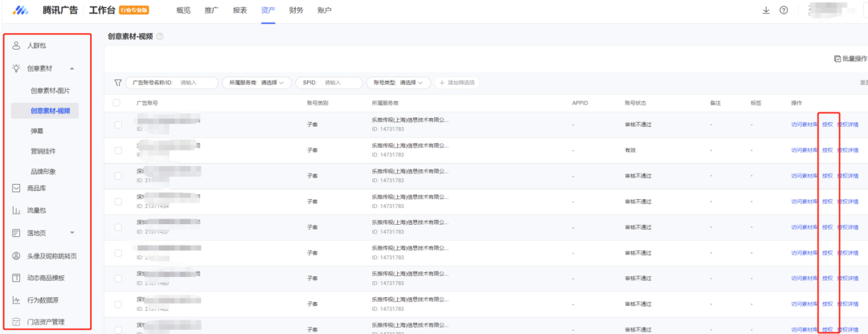Click the 流量包 bar chart icon

click(x=16, y=210)
